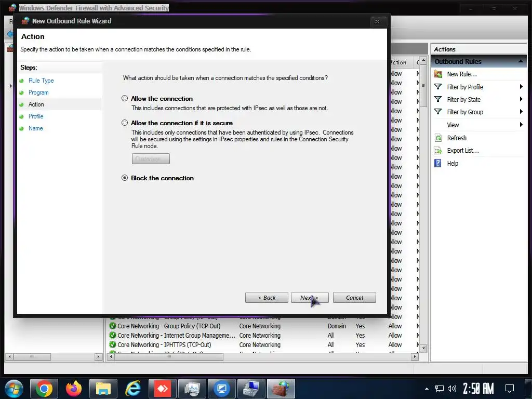
Task: Click Windows Defender Firewall title icon
Action: [12, 7]
